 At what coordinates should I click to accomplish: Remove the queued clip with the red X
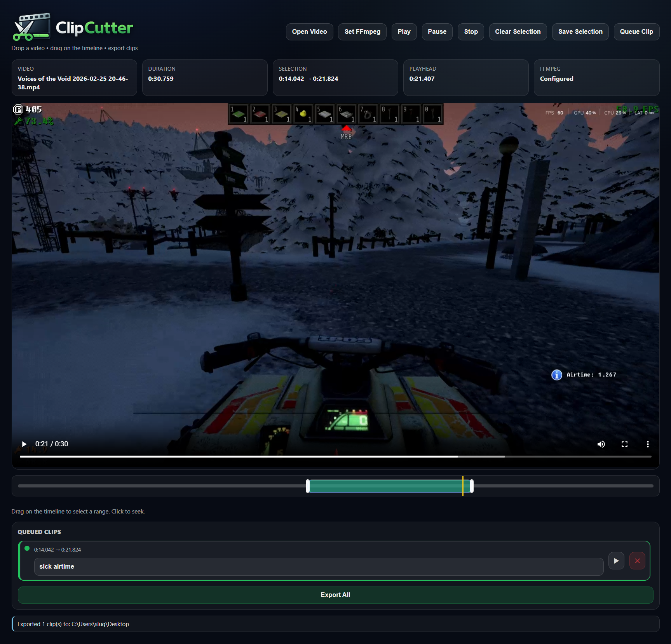pos(637,561)
